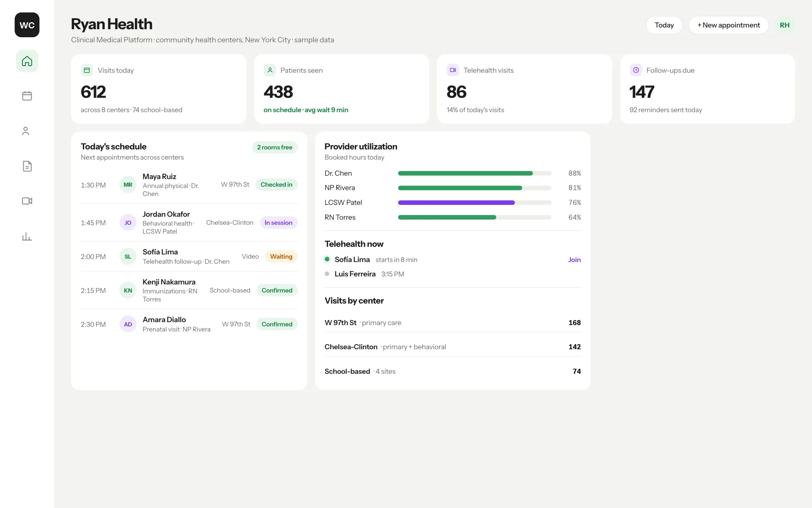Click RN Torres's 64% utilization bar
Image resolution: width=812 pixels, height=508 pixels.
(475, 217)
